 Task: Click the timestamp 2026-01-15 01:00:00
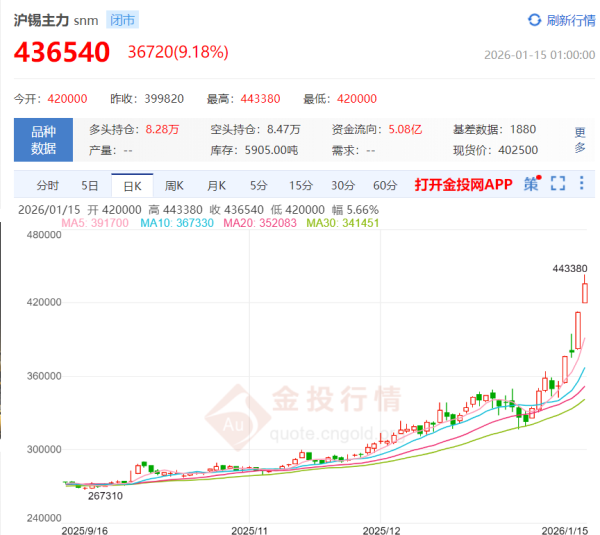click(540, 55)
